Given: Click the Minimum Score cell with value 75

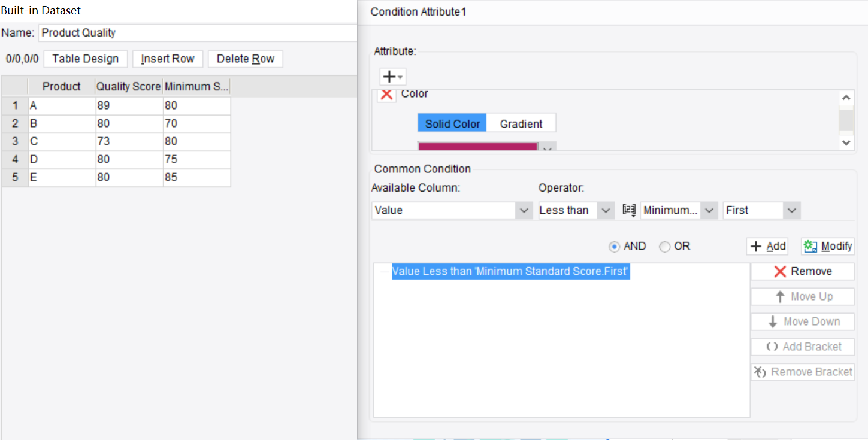Looking at the screenshot, I should pyautogui.click(x=196, y=159).
